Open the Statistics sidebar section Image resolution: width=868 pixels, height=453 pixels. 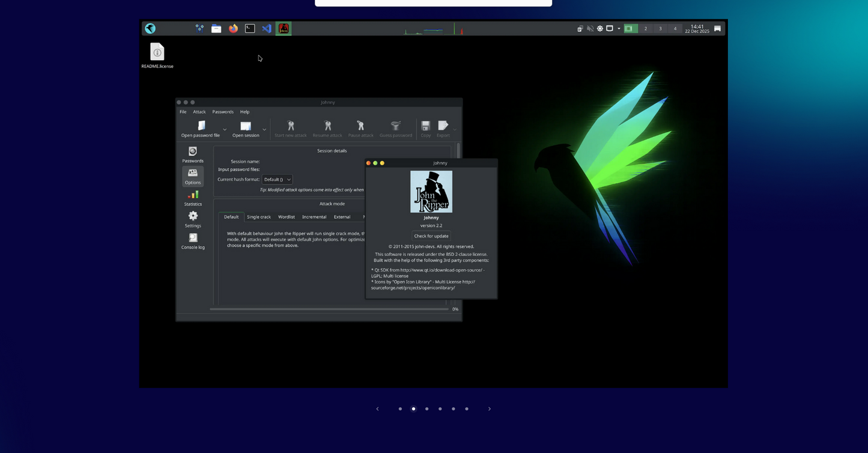193,198
